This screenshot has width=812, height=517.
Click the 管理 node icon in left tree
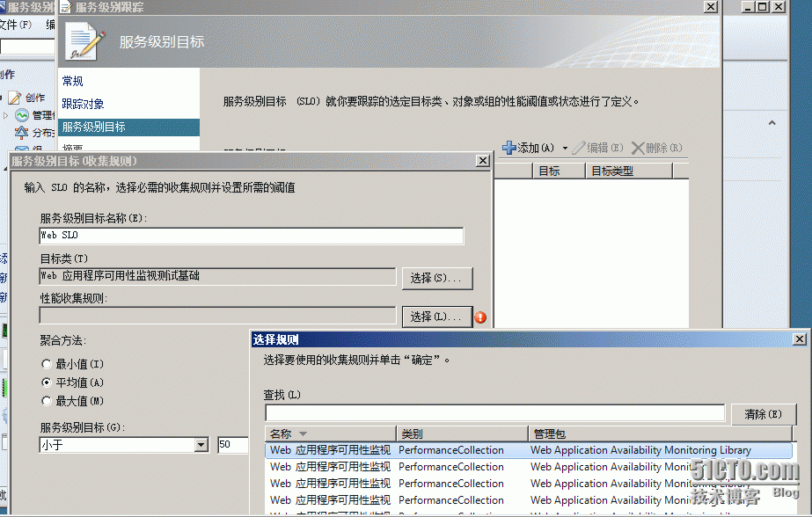[x=21, y=115]
